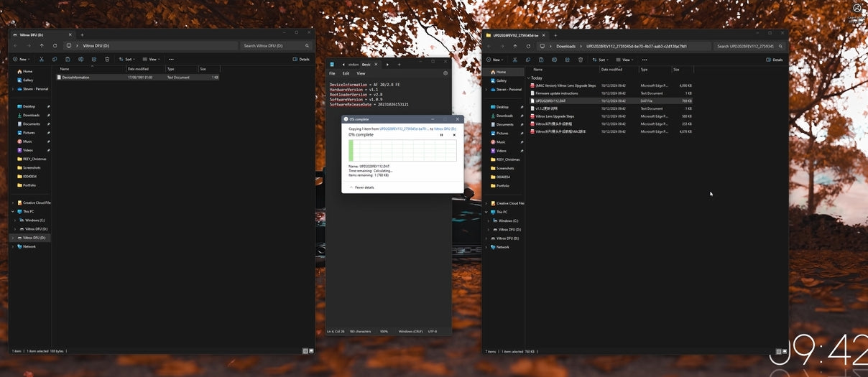Viewport: 868px width, 377px height.
Task: Click the Viltrox DFU (D:) address bar
Action: [151, 45]
